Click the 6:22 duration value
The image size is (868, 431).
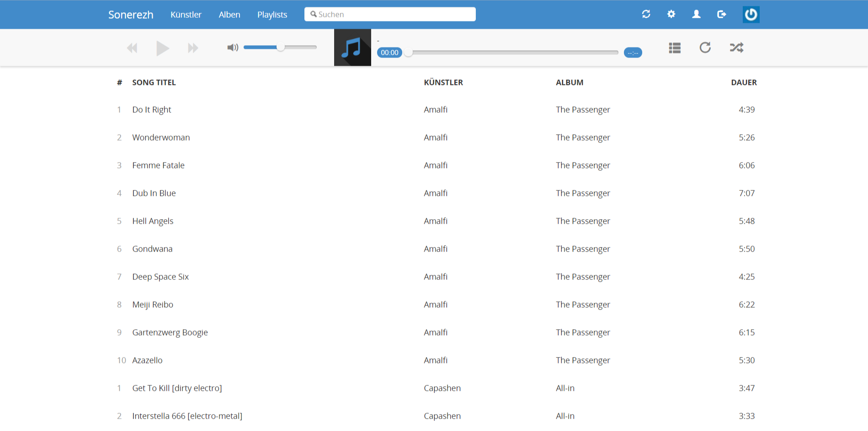pos(746,305)
